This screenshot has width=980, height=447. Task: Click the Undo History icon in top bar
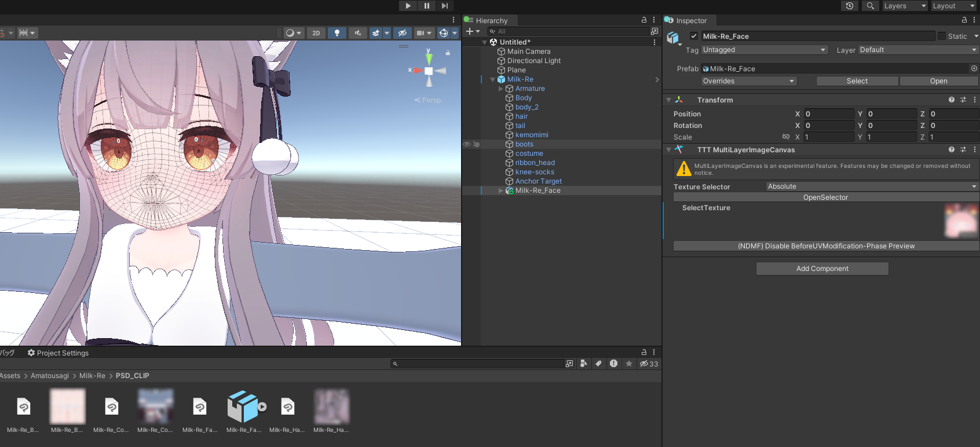849,6
